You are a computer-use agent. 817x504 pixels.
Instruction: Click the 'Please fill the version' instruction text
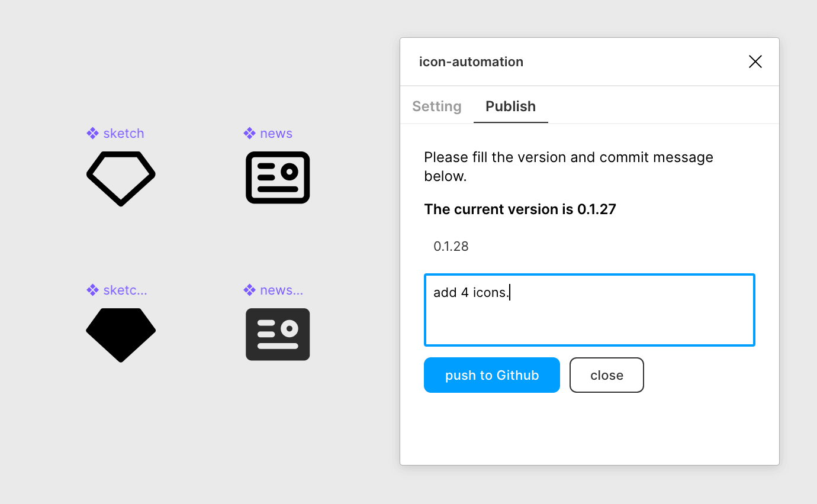569,167
